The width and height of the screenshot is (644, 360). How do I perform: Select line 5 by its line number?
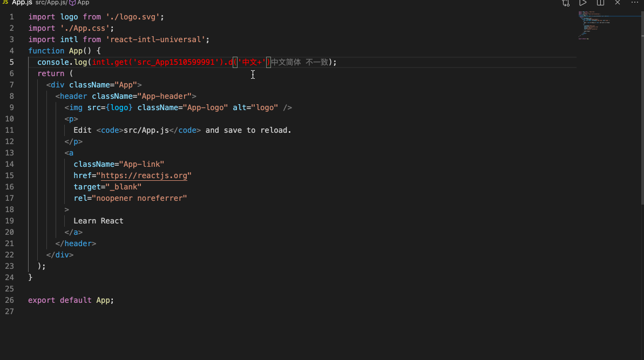11,62
